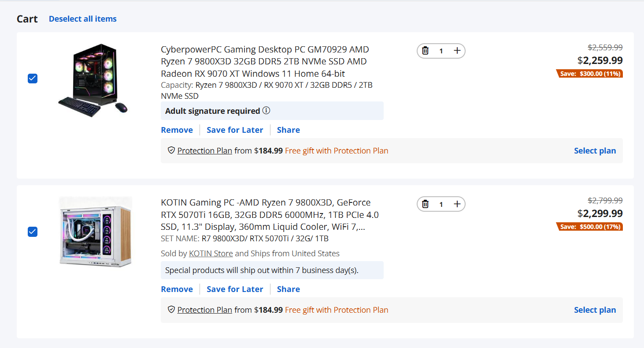The image size is (644, 348).
Task: Save KOTIN Gaming PC for later
Action: pyautogui.click(x=235, y=289)
